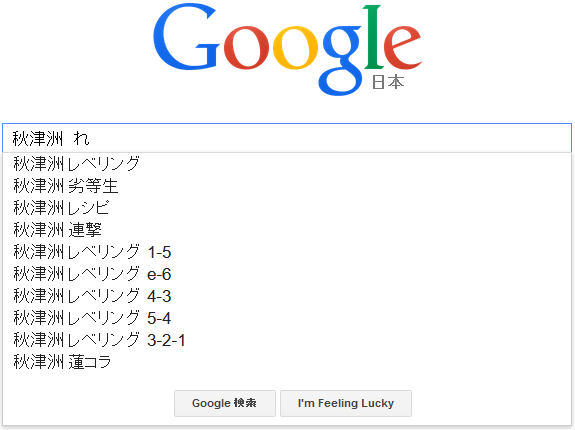Screen dimensions: 575x430
Task: Click the red letter e ending the Google logo
Action: click(402, 48)
